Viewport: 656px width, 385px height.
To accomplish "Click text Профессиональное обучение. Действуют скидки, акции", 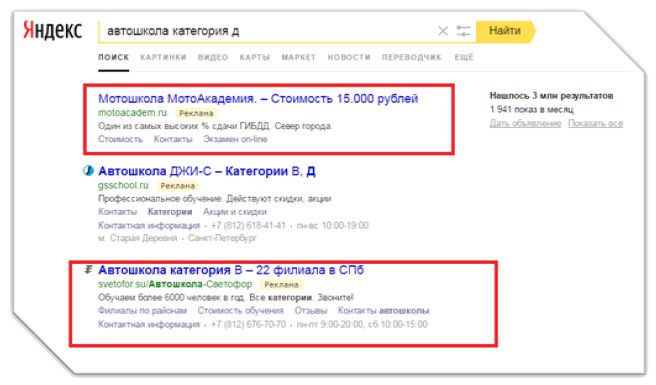I will (215, 198).
